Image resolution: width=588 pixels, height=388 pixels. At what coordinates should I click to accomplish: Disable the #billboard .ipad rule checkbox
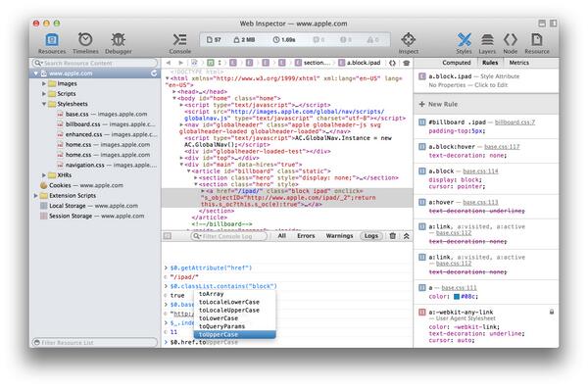(421, 122)
